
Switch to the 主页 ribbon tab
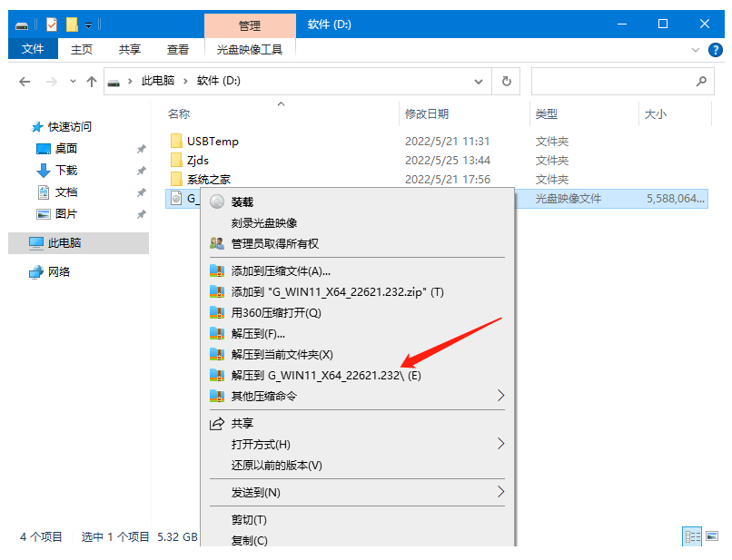tap(81, 49)
